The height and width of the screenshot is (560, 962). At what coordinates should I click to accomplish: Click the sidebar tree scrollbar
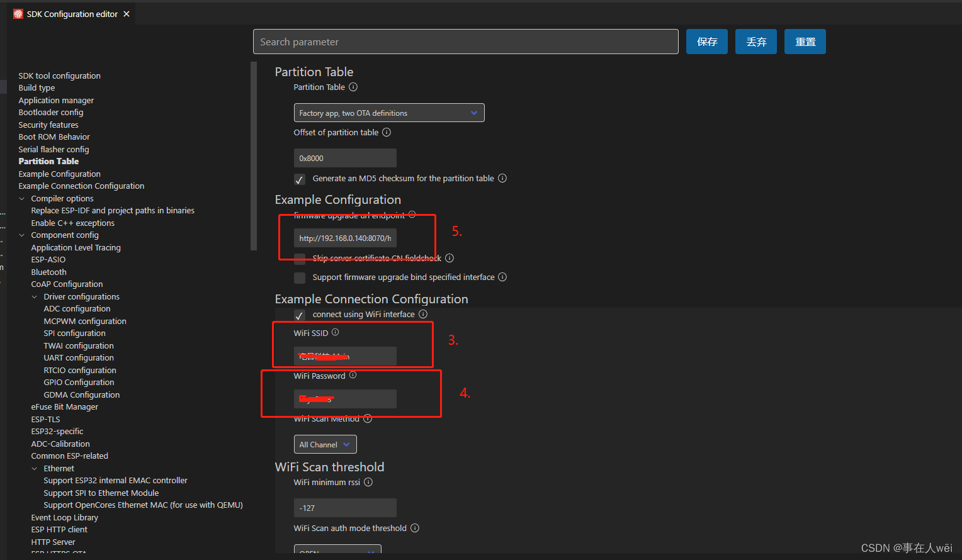[254, 156]
